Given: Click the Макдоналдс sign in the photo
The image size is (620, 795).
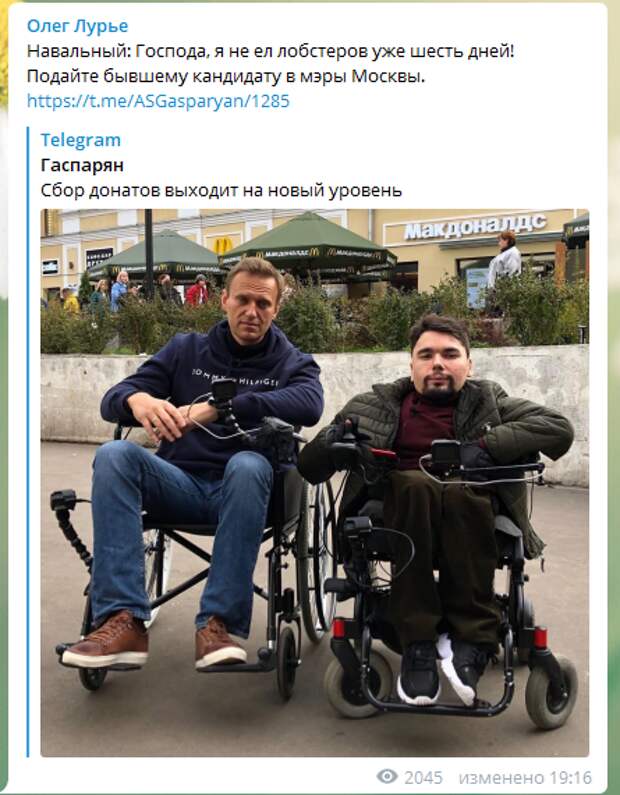Looking at the screenshot, I should click(475, 226).
